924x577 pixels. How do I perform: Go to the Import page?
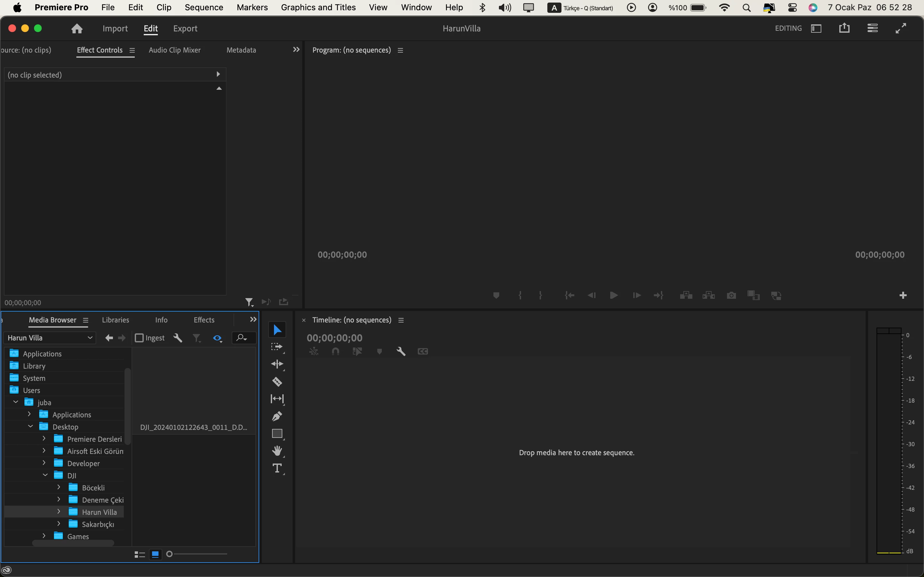tap(115, 28)
